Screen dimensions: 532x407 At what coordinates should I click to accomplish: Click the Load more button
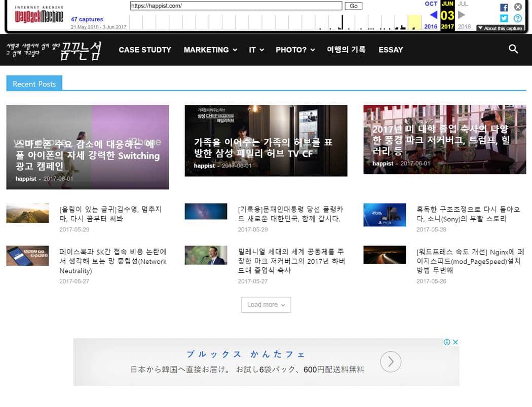coord(265,305)
